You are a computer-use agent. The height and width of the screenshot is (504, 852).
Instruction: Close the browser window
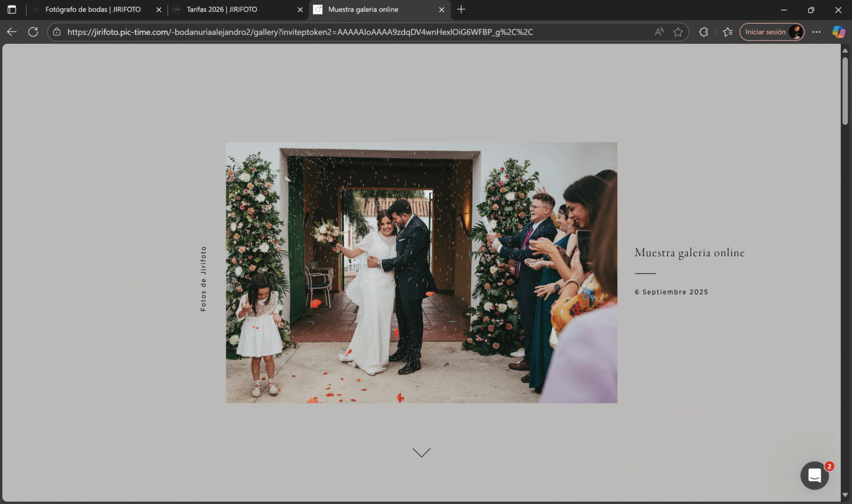tap(838, 9)
